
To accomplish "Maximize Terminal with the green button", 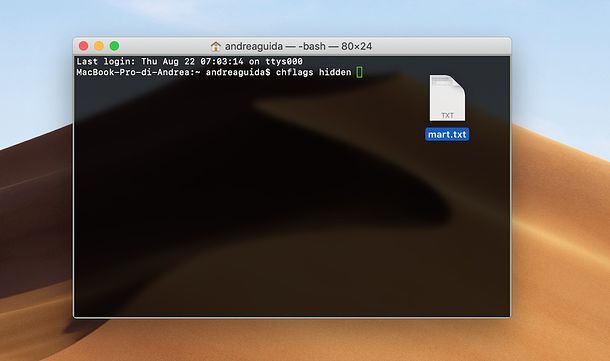I will [x=114, y=46].
